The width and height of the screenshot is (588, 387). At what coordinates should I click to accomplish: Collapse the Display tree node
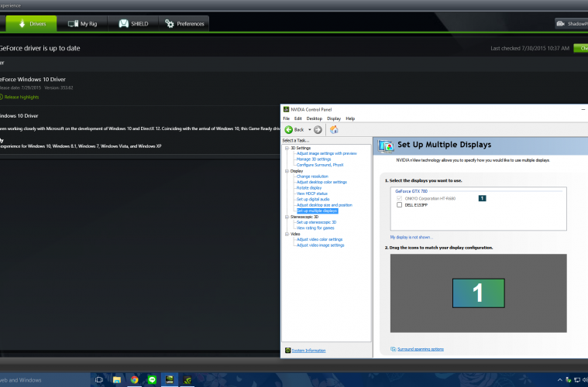click(287, 171)
